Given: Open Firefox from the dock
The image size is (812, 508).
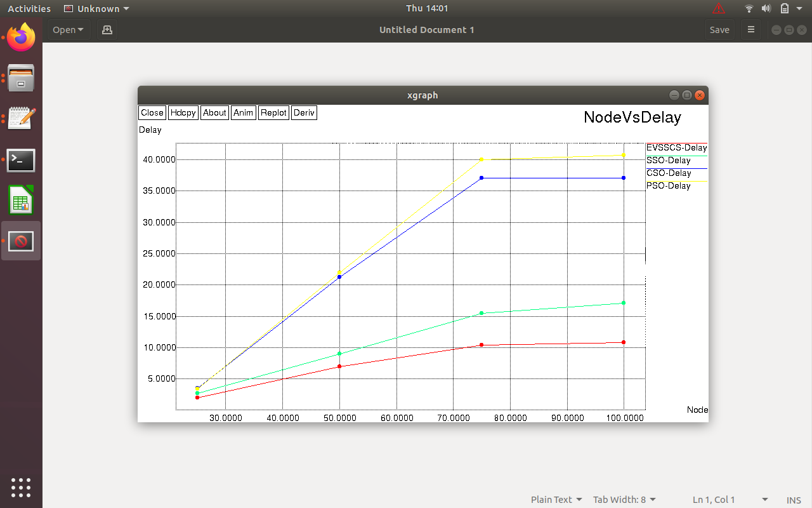Looking at the screenshot, I should click(21, 37).
